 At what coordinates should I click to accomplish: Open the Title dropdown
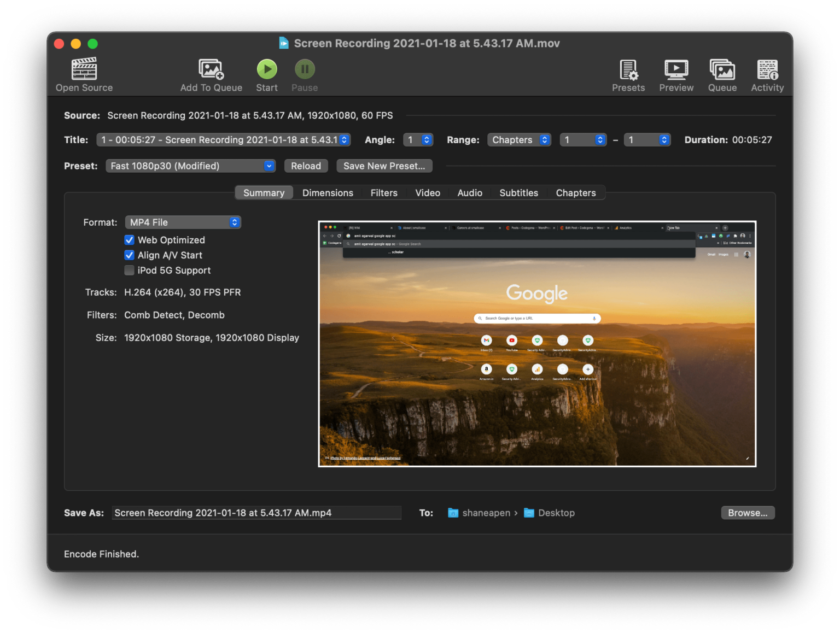pos(224,140)
